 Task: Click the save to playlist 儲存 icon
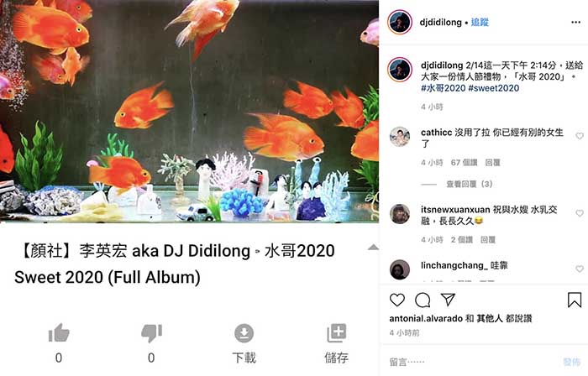tap(336, 332)
